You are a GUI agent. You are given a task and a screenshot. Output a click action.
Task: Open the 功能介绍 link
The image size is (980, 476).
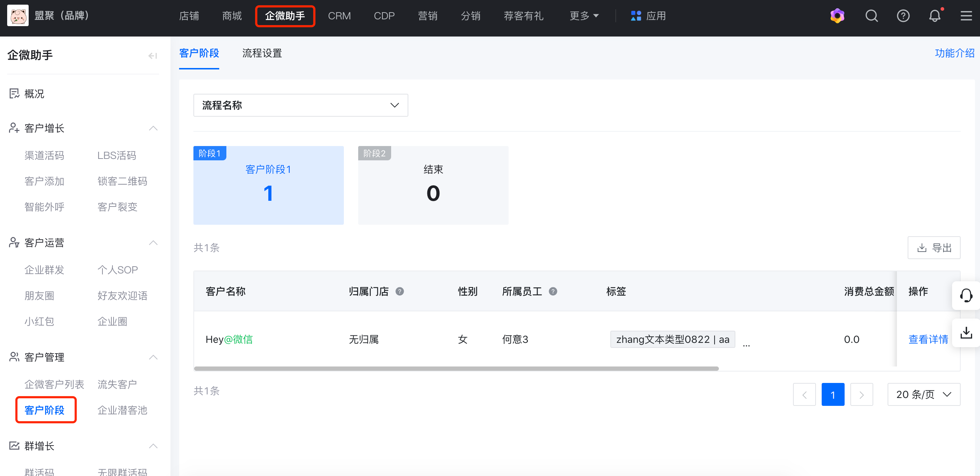(955, 53)
